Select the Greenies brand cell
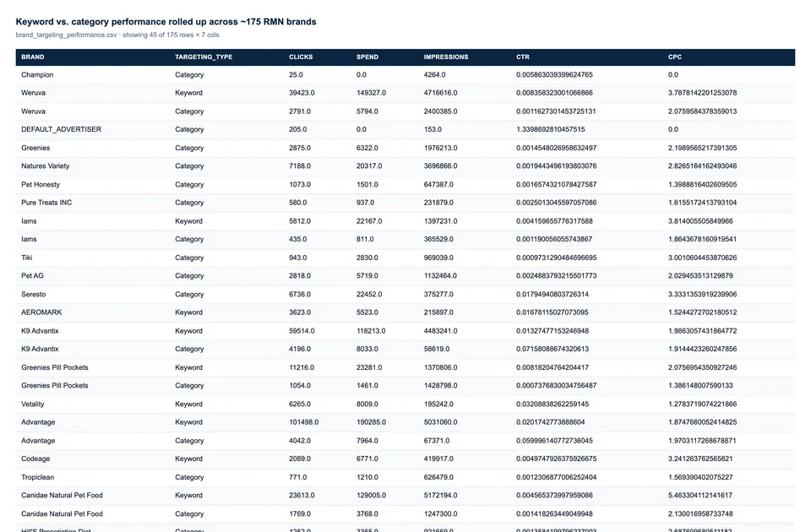Screen dimensions: 811x532 35,148
